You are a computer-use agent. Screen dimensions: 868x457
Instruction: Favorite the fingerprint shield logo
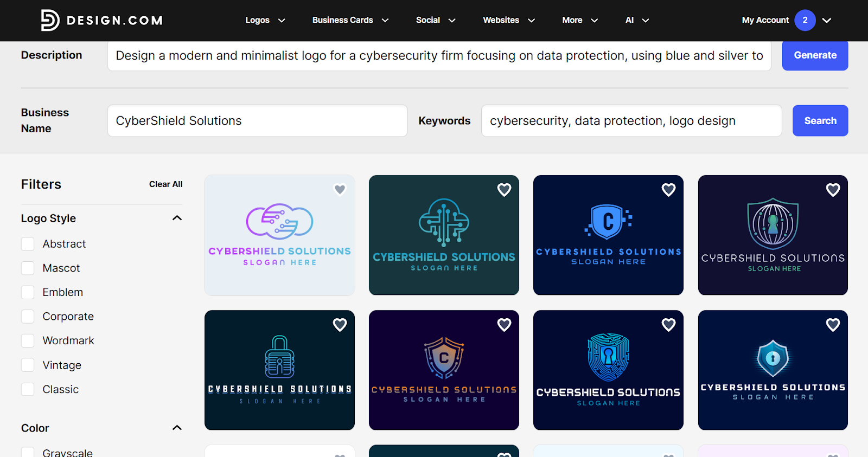point(668,325)
